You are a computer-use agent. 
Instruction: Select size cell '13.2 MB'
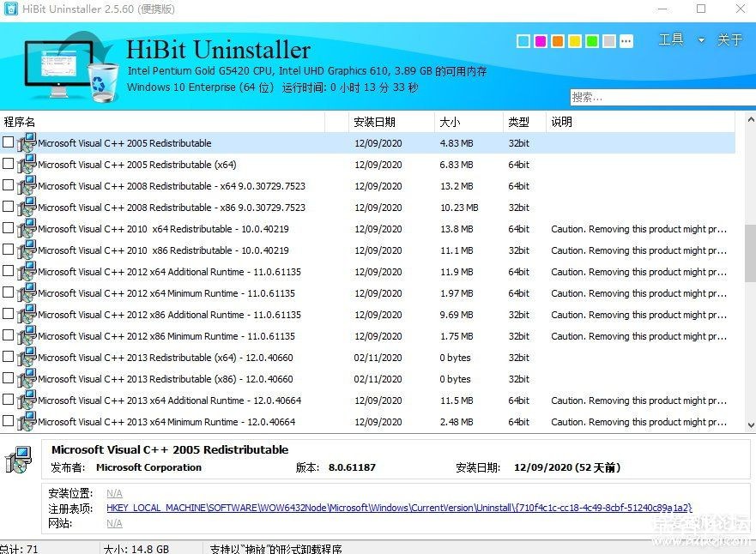point(457,186)
